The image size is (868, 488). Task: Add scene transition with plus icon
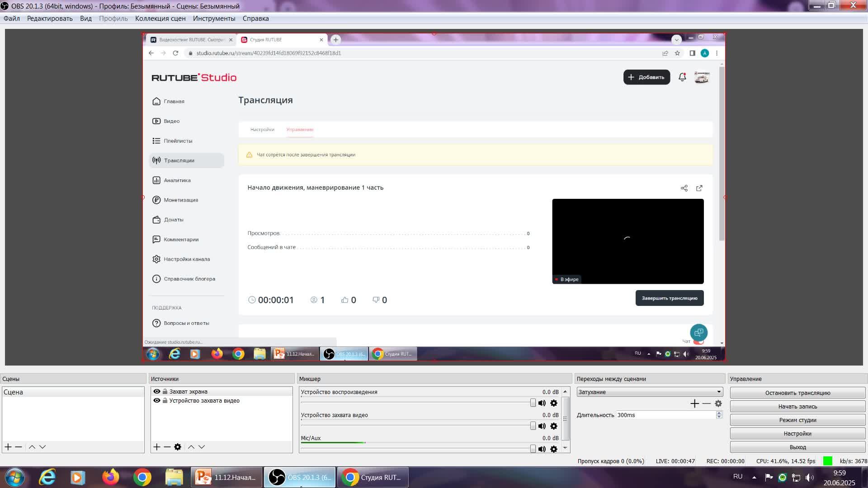[x=694, y=404]
